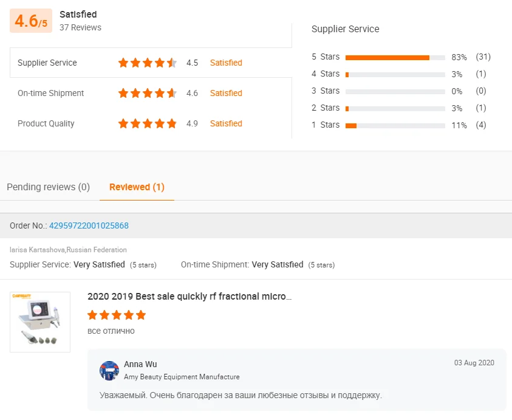Open the Pending reviews (0) tab
The height and width of the screenshot is (420, 512).
(x=48, y=187)
